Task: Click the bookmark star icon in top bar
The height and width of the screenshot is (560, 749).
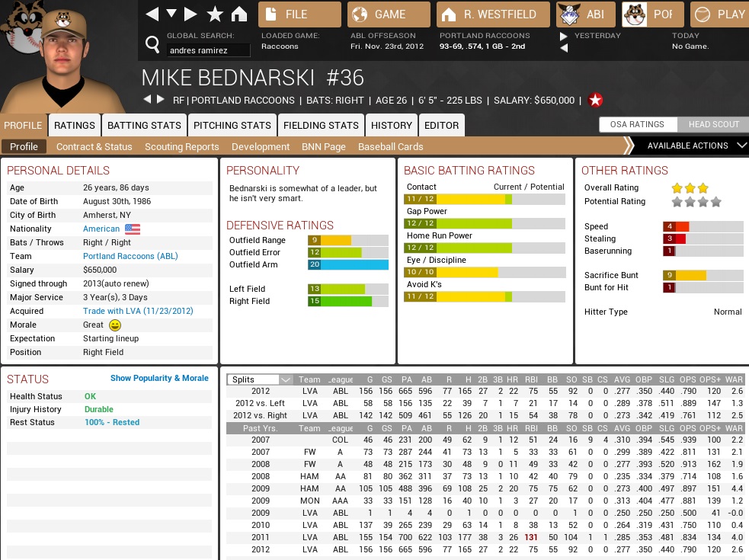Action: coord(215,14)
